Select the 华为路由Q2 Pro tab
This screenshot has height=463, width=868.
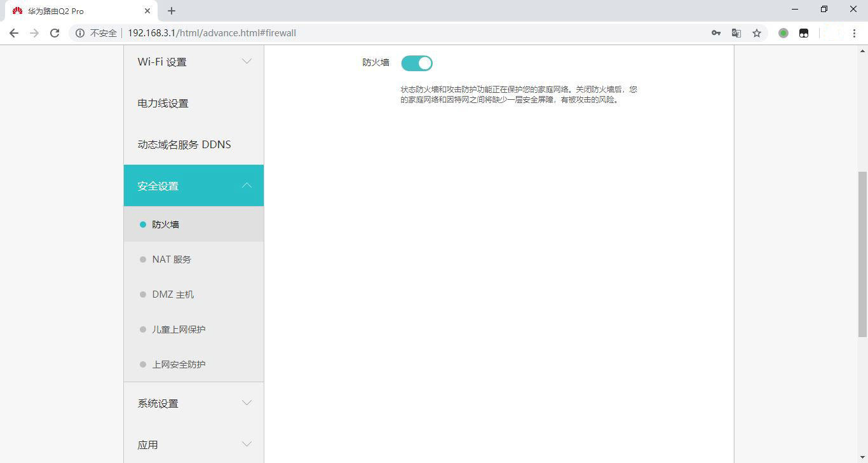pyautogui.click(x=81, y=11)
